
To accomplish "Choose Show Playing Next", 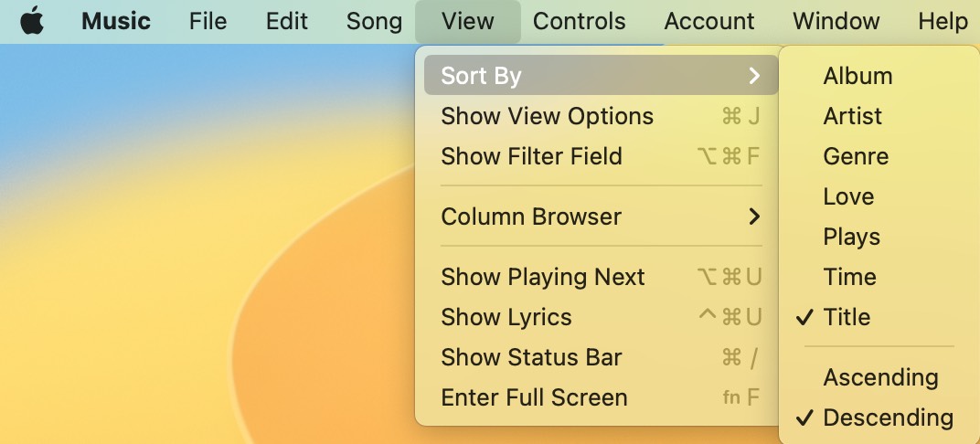I will 543,277.
